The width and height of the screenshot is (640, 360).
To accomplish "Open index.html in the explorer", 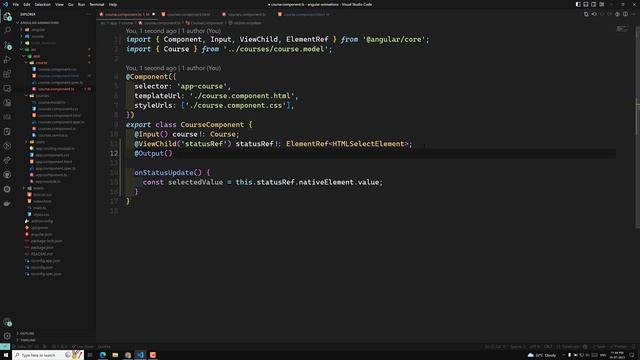I will [x=42, y=201].
